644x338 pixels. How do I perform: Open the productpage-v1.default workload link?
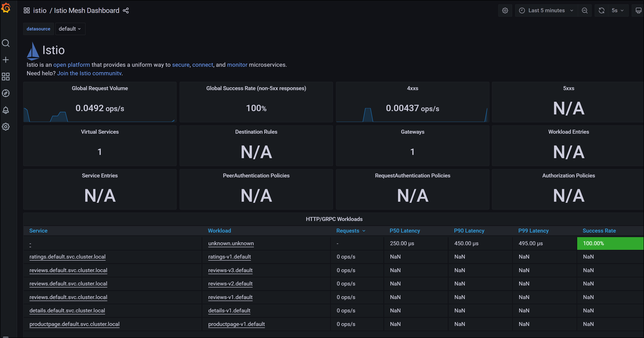(x=236, y=324)
